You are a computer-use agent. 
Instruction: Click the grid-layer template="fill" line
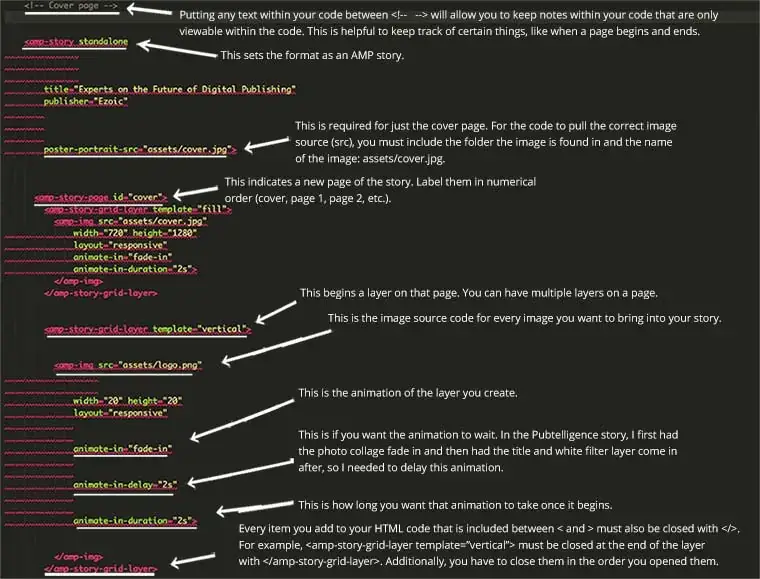[x=138, y=209]
